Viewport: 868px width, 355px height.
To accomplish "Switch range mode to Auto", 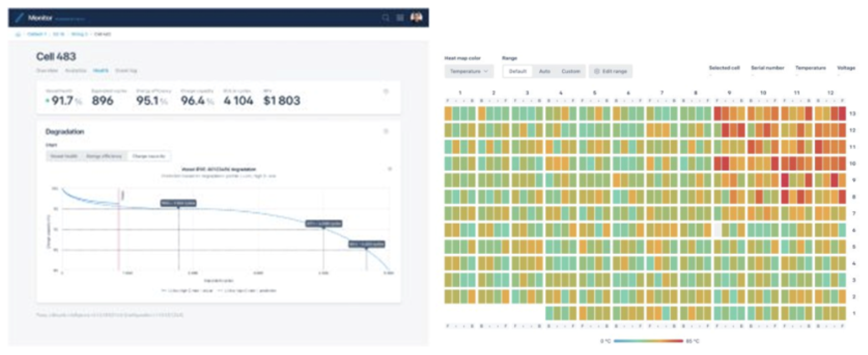I will tap(544, 72).
